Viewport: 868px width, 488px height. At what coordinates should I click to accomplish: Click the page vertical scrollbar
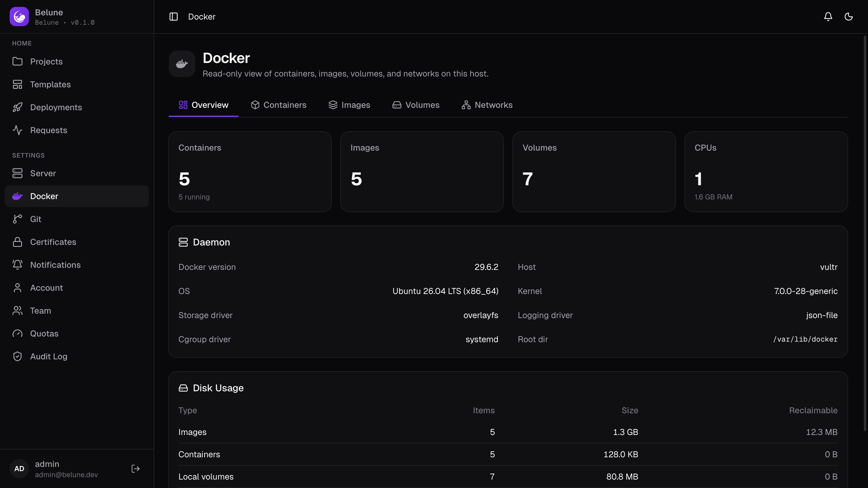865,233
